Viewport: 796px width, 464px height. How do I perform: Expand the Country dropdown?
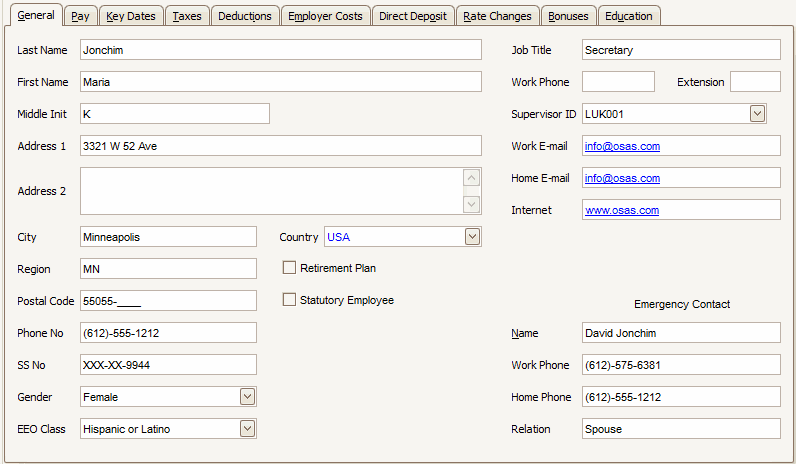(x=473, y=237)
